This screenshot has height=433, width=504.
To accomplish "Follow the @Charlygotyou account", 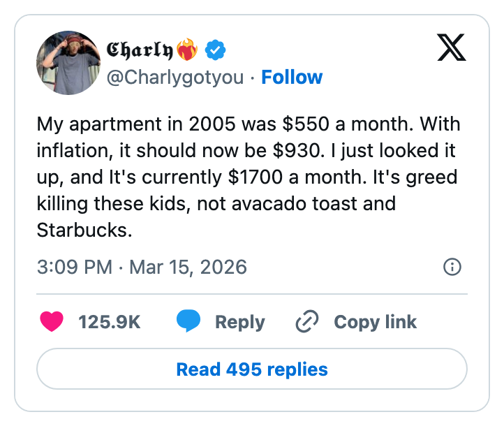I will pos(292,77).
